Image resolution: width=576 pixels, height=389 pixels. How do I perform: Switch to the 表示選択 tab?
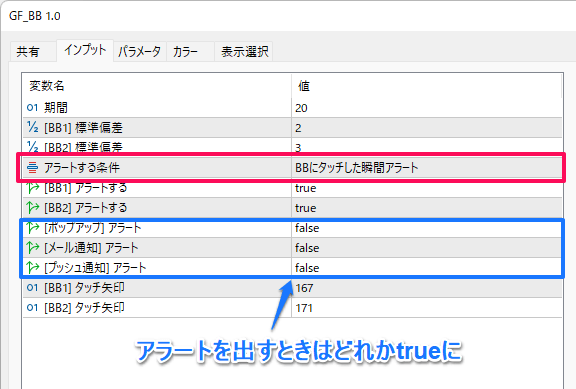(244, 51)
